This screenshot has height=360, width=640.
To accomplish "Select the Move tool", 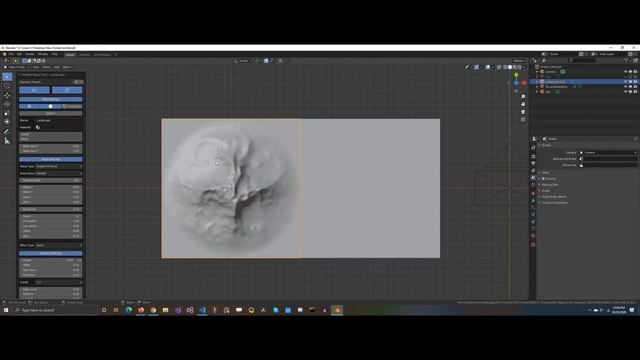I will pos(7,95).
